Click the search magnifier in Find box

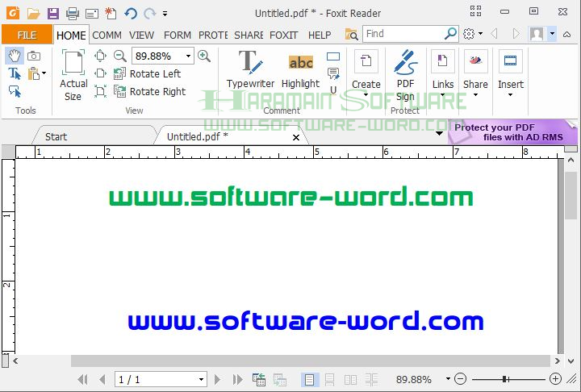tap(450, 34)
